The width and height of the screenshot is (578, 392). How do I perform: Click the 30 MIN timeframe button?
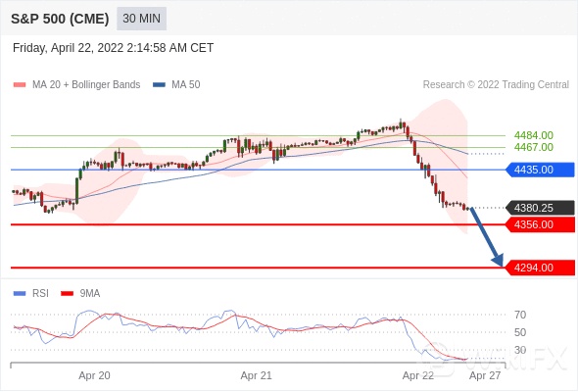[x=141, y=19]
